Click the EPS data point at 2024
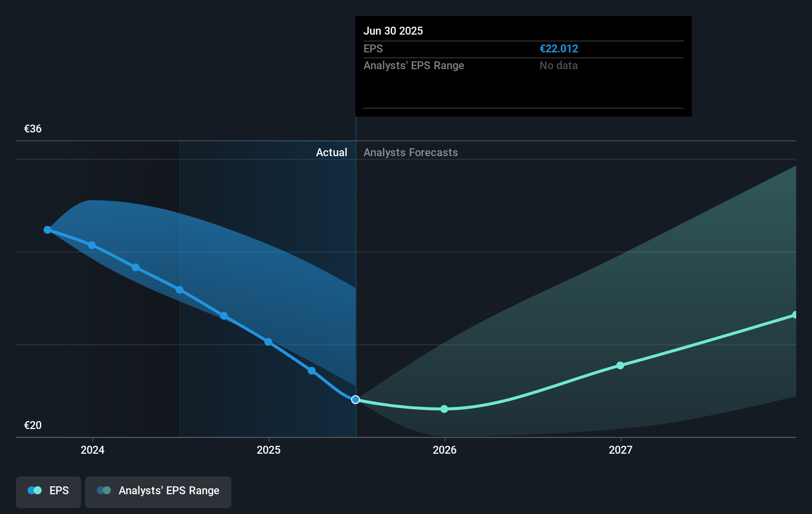Screen dimensions: 812x514 tap(92, 245)
